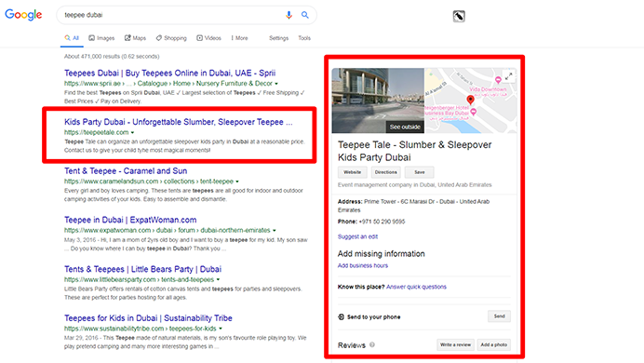This screenshot has width=644, height=363.
Task: Click the Send button for phone
Action: coord(499,316)
